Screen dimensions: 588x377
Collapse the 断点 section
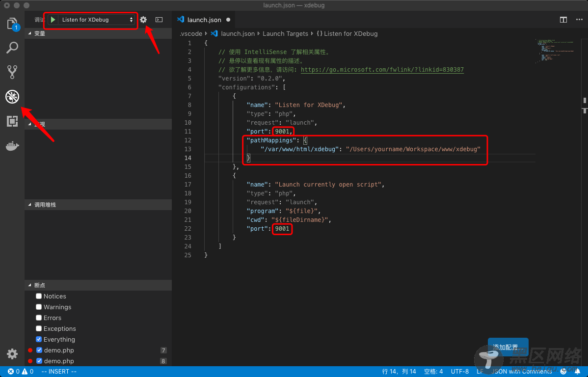click(x=98, y=286)
